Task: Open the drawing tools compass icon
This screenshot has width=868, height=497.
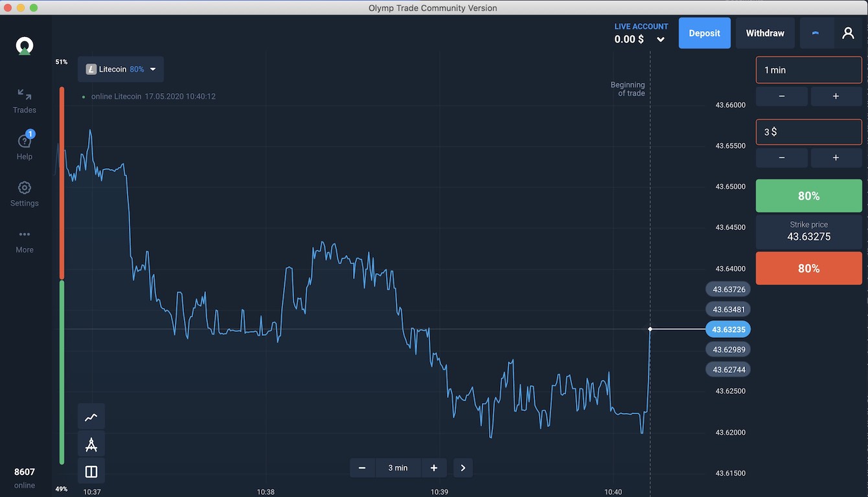Action: [x=91, y=445]
